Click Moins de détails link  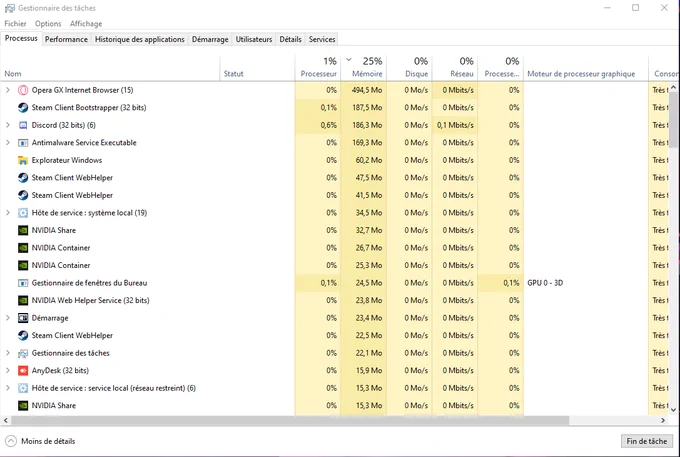(48, 441)
